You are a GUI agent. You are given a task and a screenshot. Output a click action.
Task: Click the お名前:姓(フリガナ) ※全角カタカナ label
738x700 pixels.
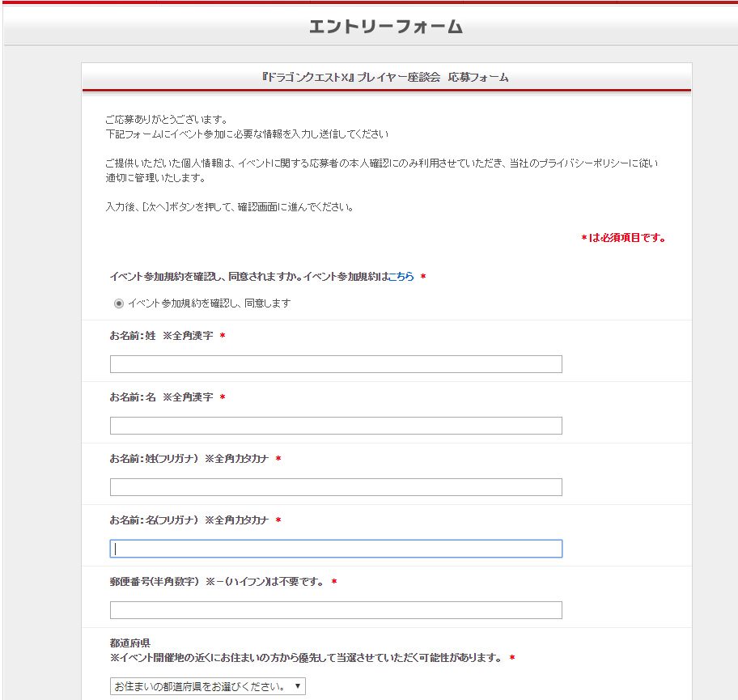point(189,459)
